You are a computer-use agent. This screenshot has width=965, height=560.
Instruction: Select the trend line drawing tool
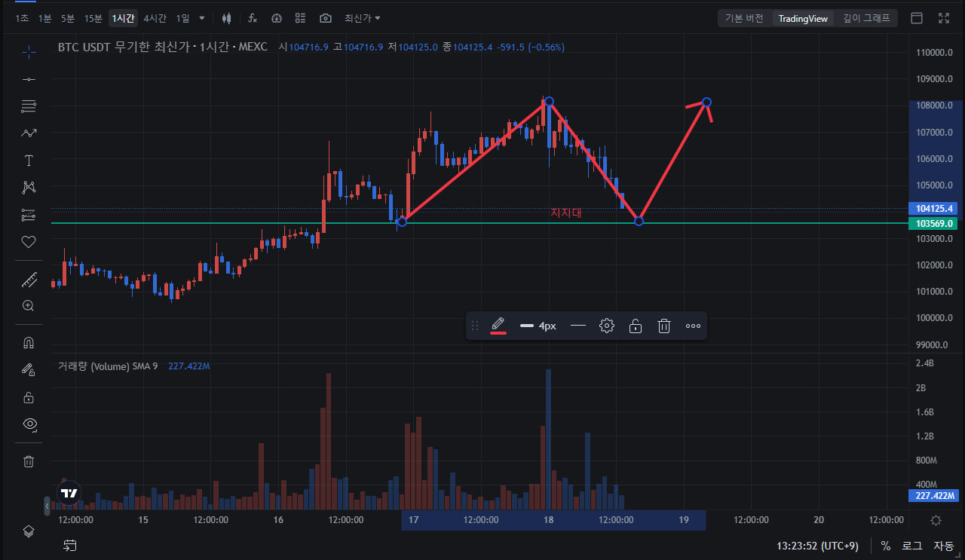[29, 79]
